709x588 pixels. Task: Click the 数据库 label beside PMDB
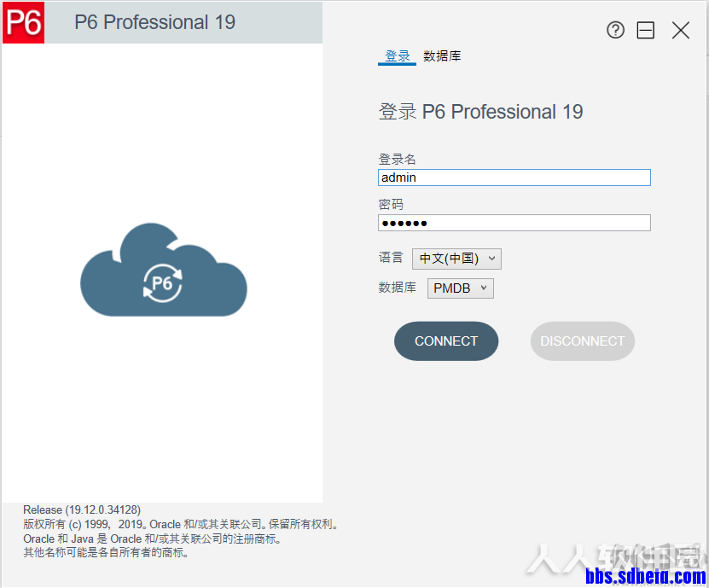[397, 288]
